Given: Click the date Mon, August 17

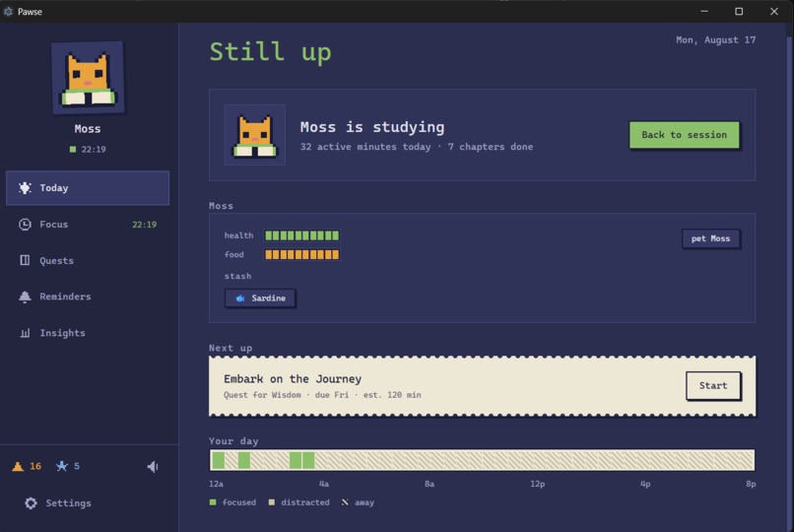Looking at the screenshot, I should [715, 40].
